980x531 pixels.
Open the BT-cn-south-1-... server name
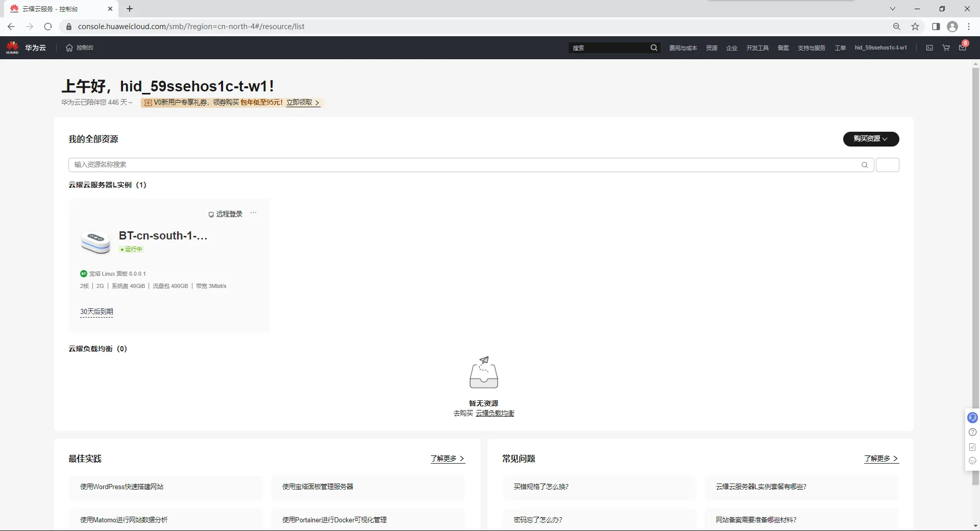pyautogui.click(x=163, y=236)
